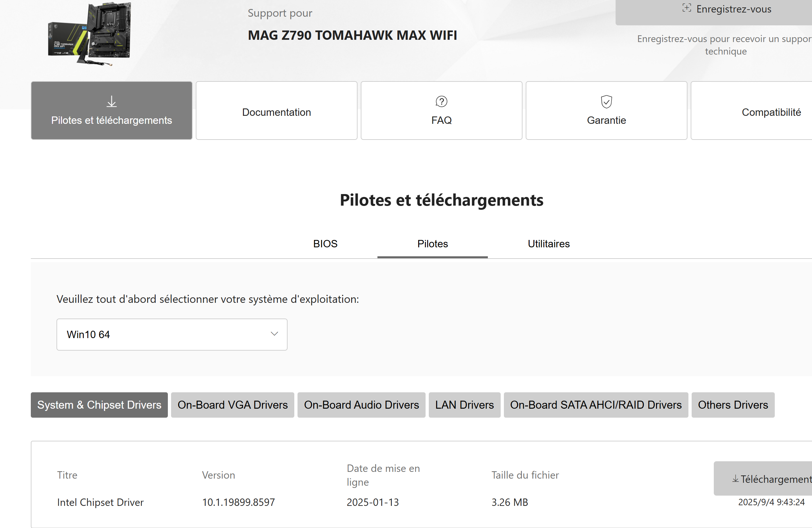Click the download arrow icon above Pilotes et téléchargements
The height and width of the screenshot is (528, 812).
(x=112, y=101)
